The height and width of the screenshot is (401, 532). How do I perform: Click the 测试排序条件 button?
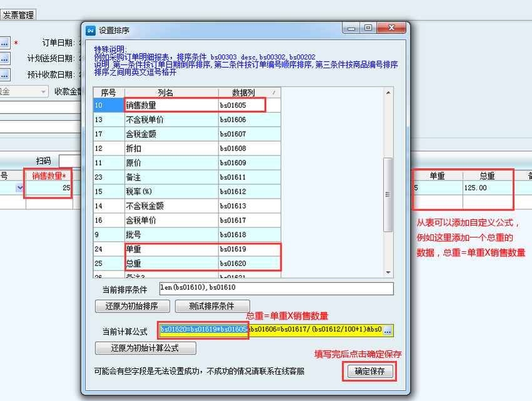212,306
